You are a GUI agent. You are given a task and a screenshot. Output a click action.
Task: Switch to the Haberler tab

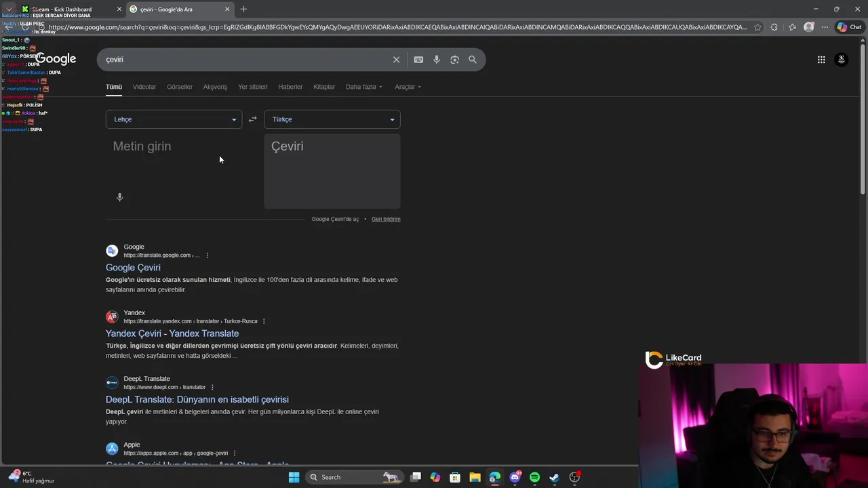290,87
